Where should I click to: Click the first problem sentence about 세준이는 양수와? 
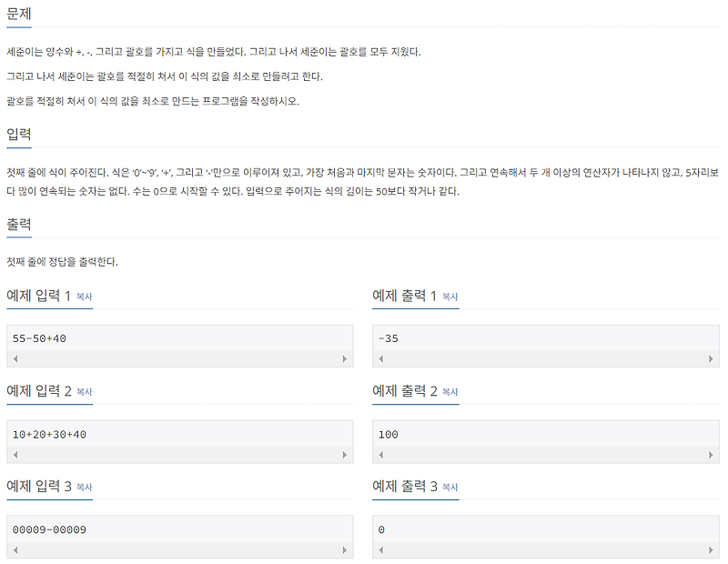(214, 52)
